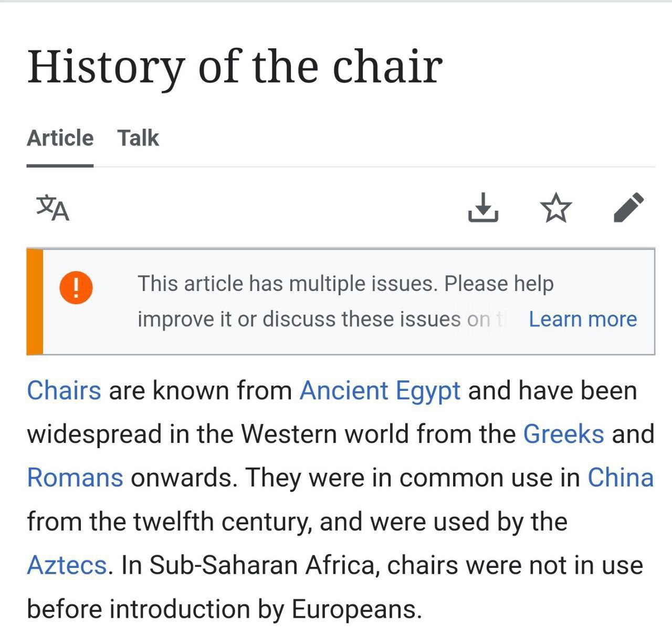Viewport: 672px width, 643px height.
Task: Click the History of the chair heading
Action: [235, 67]
